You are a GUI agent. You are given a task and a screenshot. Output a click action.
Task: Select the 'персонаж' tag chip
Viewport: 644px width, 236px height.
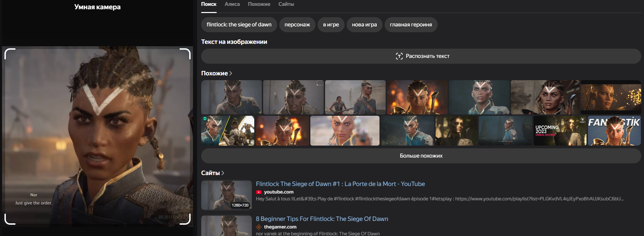click(x=297, y=25)
